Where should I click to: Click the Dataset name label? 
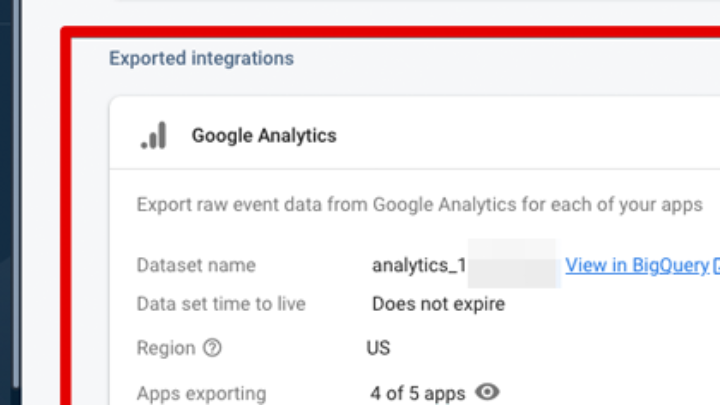point(196,266)
